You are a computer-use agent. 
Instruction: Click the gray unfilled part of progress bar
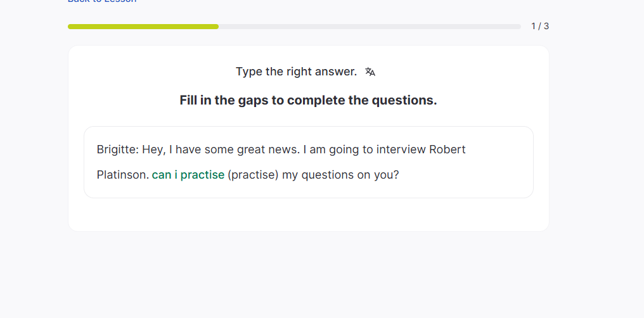370,27
